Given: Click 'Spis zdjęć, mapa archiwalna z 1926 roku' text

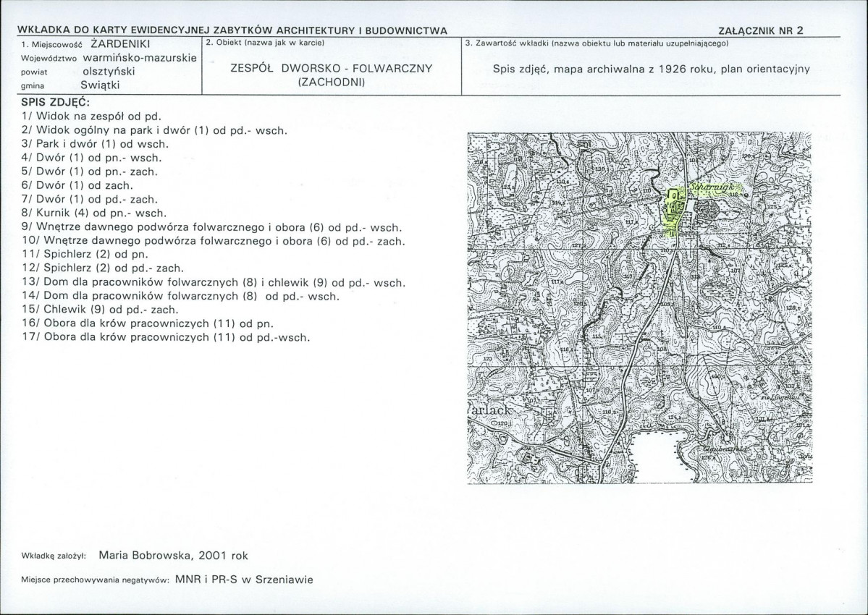Looking at the screenshot, I should [603, 69].
